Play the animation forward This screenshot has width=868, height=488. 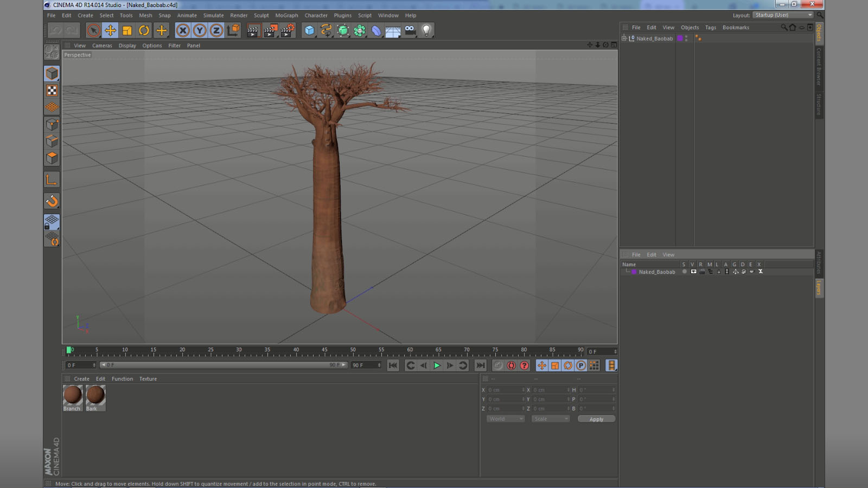(x=437, y=365)
